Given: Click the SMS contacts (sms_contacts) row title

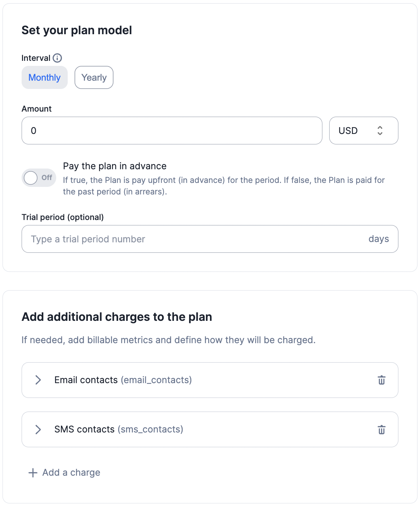Looking at the screenshot, I should click(119, 430).
